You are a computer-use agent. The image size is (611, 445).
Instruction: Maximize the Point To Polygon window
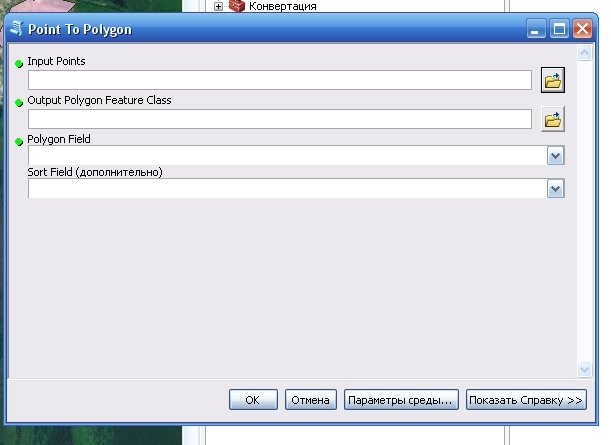pos(559,29)
